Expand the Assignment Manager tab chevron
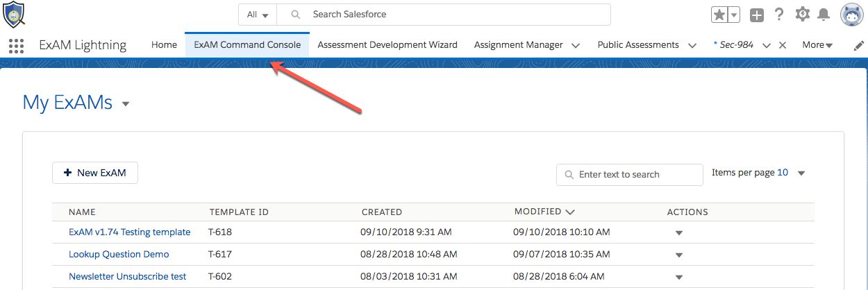 pos(576,46)
